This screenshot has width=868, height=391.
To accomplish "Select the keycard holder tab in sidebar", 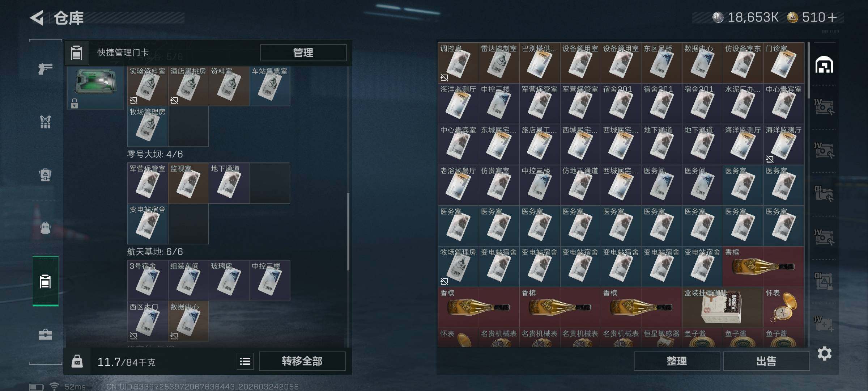I will (45, 281).
